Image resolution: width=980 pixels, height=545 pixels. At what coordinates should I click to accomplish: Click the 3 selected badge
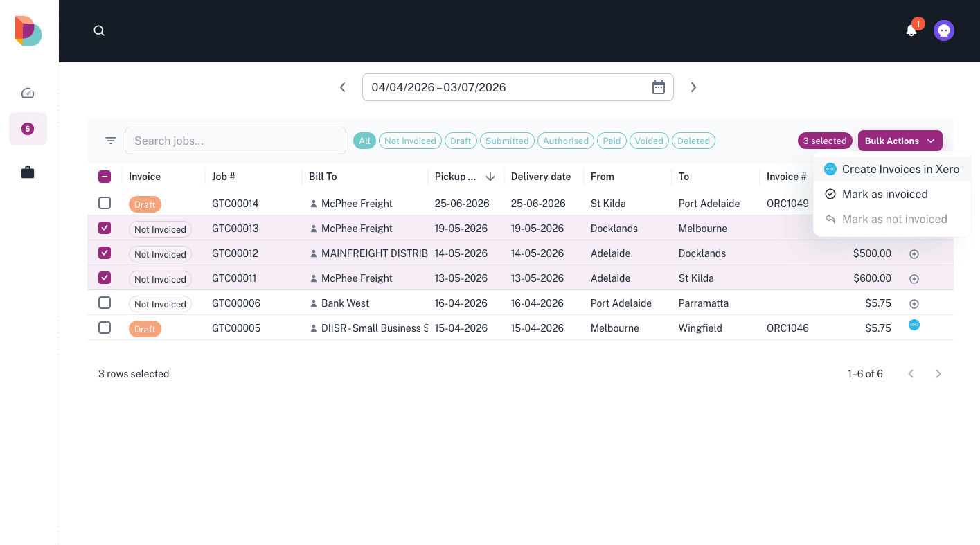click(825, 141)
